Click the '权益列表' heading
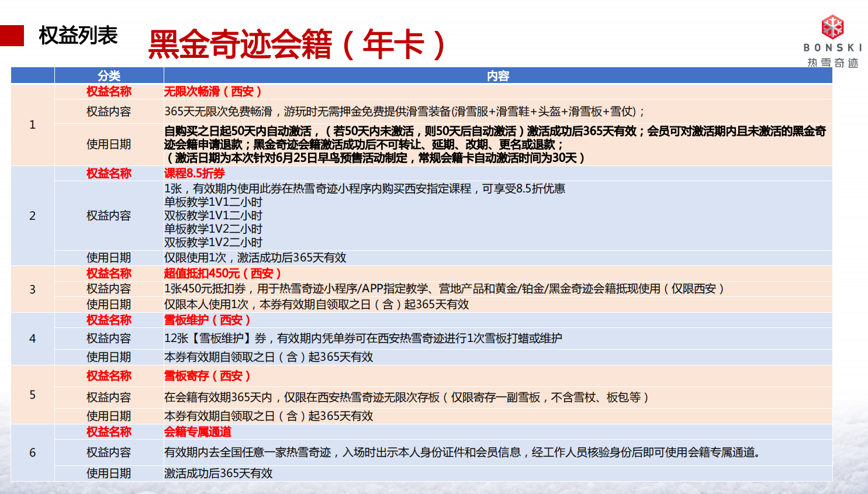Image resolution: width=868 pixels, height=494 pixels. pos(78,36)
